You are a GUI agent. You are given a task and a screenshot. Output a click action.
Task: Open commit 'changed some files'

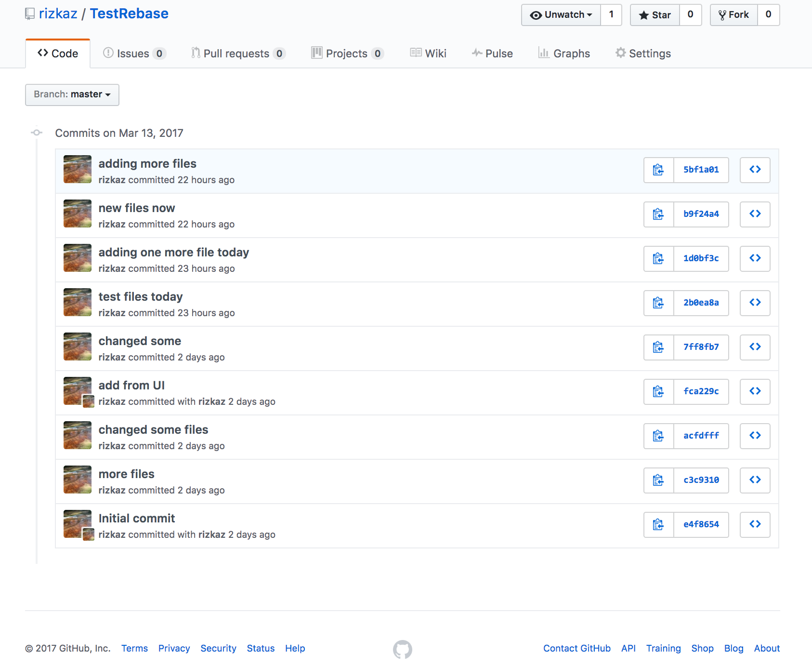(153, 430)
